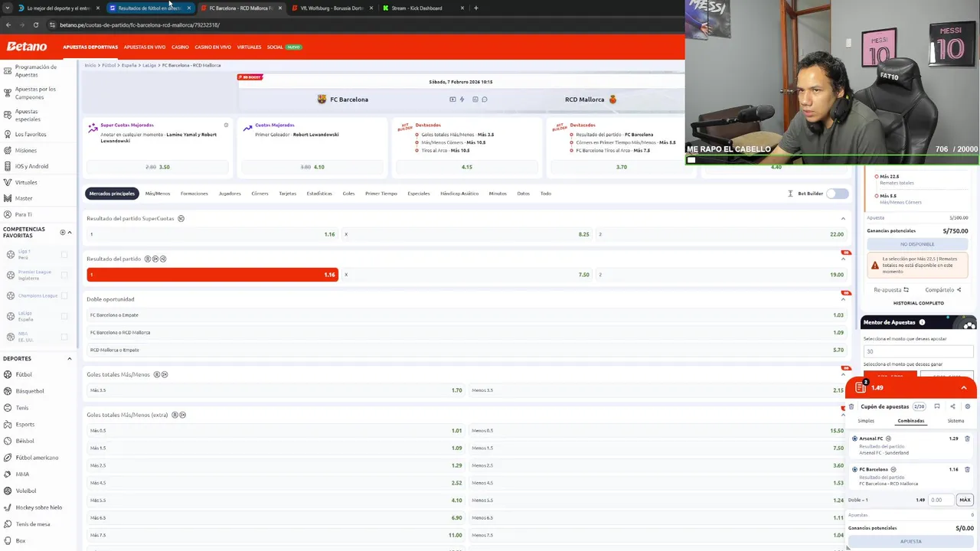The width and height of the screenshot is (980, 551).
Task: Toggle the Bet Builder switch
Action: (x=838, y=194)
